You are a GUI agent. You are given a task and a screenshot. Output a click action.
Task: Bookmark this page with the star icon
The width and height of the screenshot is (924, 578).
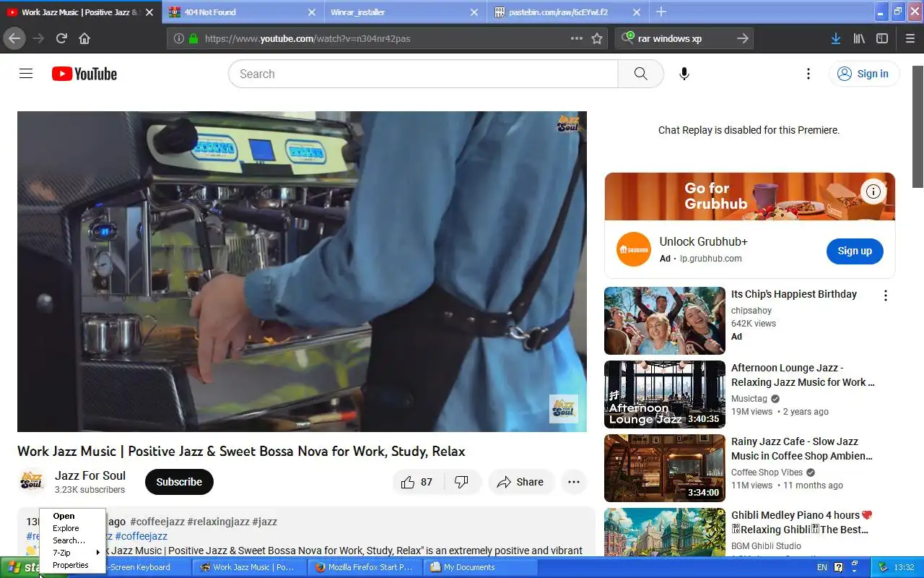click(597, 38)
